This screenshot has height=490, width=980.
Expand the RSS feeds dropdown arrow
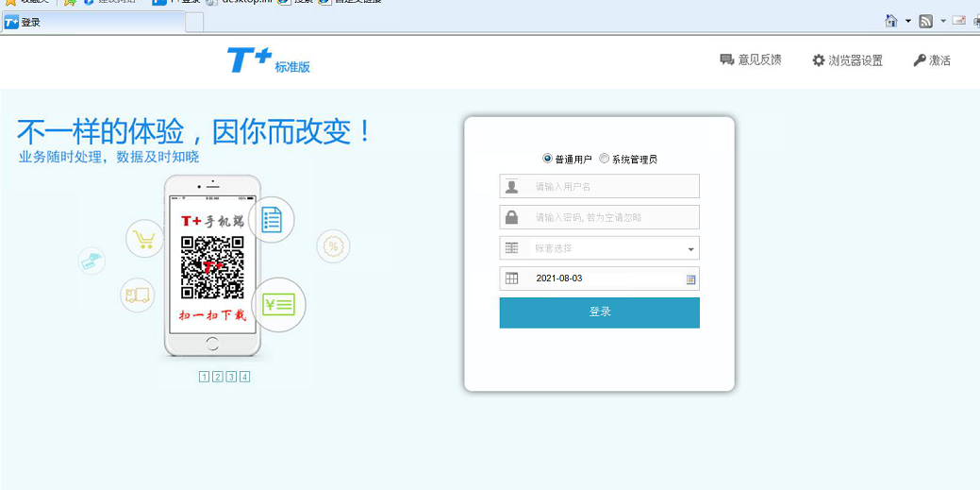(943, 22)
